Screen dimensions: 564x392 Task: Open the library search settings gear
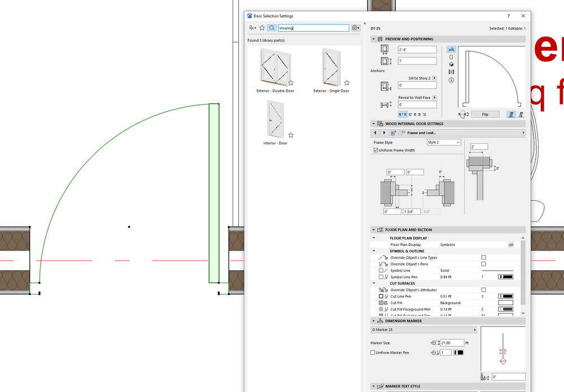point(355,27)
